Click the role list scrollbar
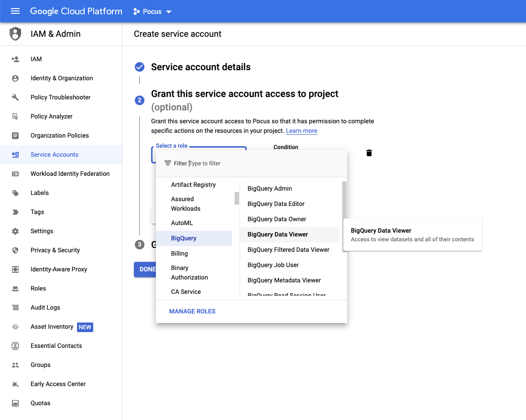Image resolution: width=526 pixels, height=420 pixels. click(x=344, y=216)
